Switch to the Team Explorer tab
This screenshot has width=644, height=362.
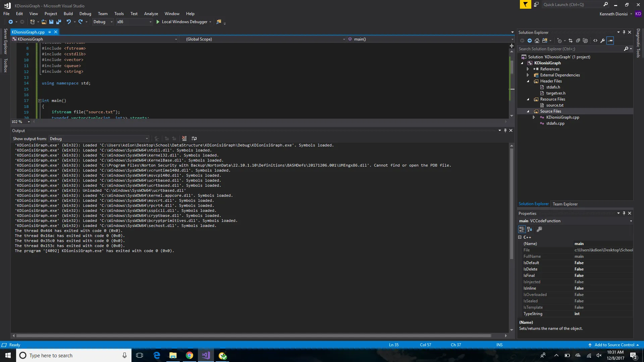[565, 204]
